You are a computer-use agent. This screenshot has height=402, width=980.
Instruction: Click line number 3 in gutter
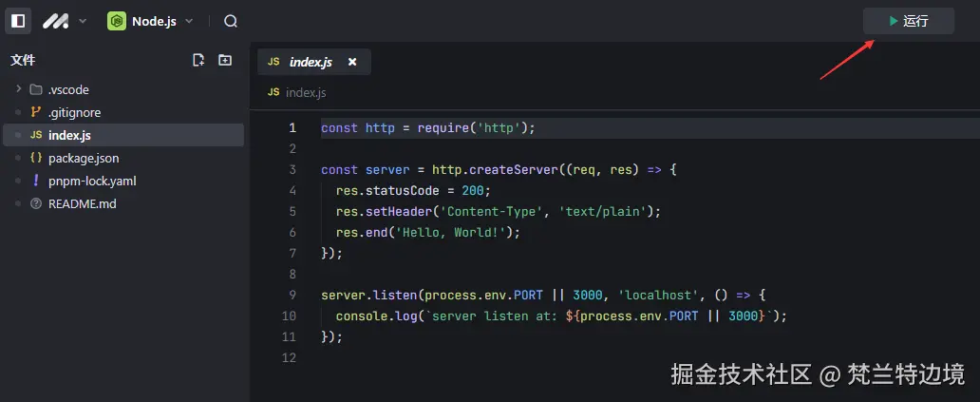(292, 170)
